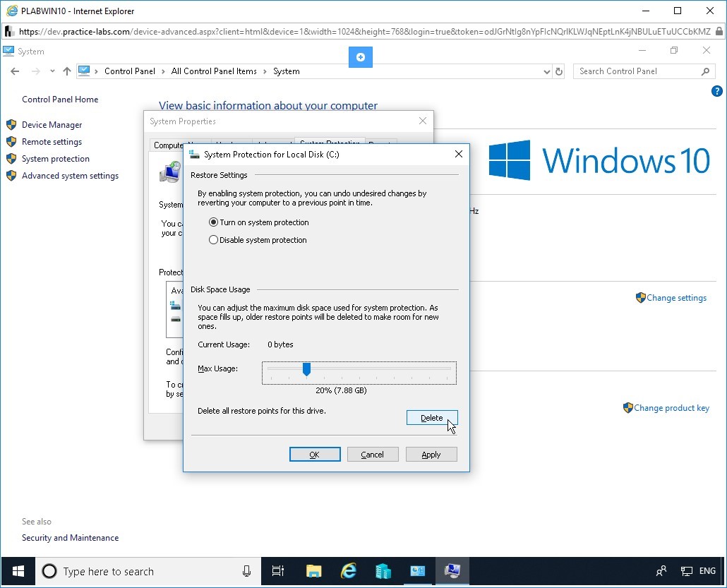Select Disable system protection option
The width and height of the screenshot is (727, 588).
click(258, 240)
